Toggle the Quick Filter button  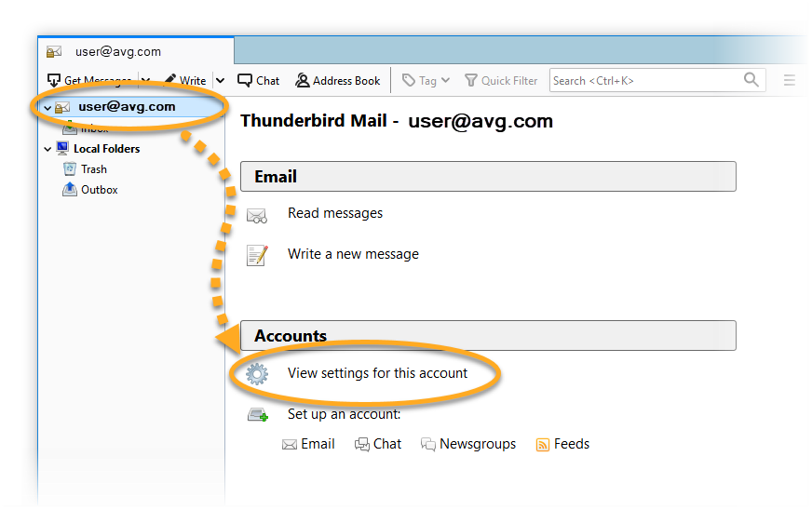(501, 80)
